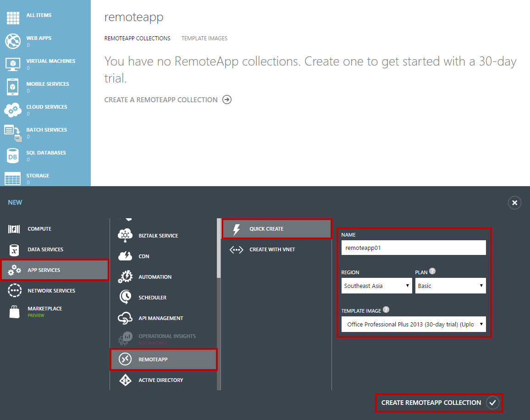Open the Mobile Services phone icon
The height and width of the screenshot is (420, 530).
point(12,87)
